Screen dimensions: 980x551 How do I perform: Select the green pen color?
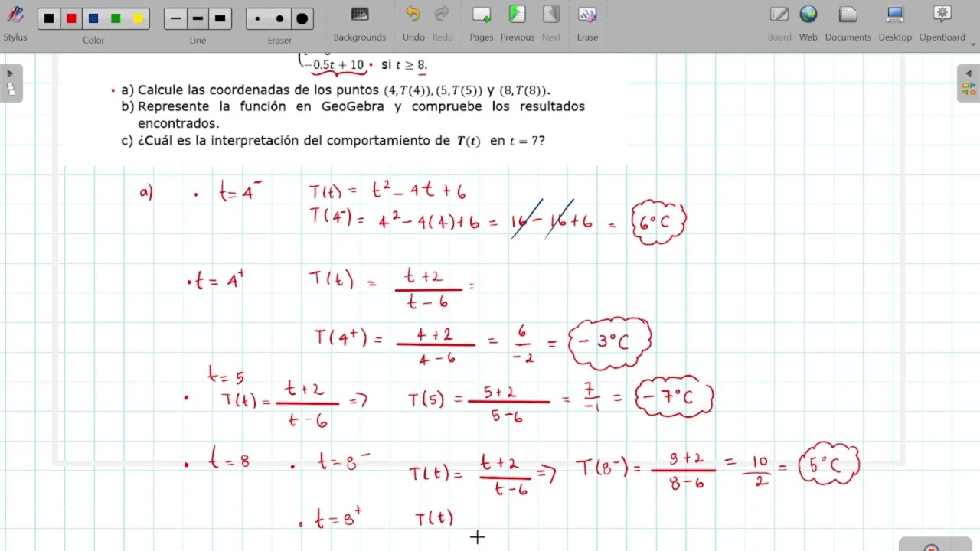click(x=116, y=19)
